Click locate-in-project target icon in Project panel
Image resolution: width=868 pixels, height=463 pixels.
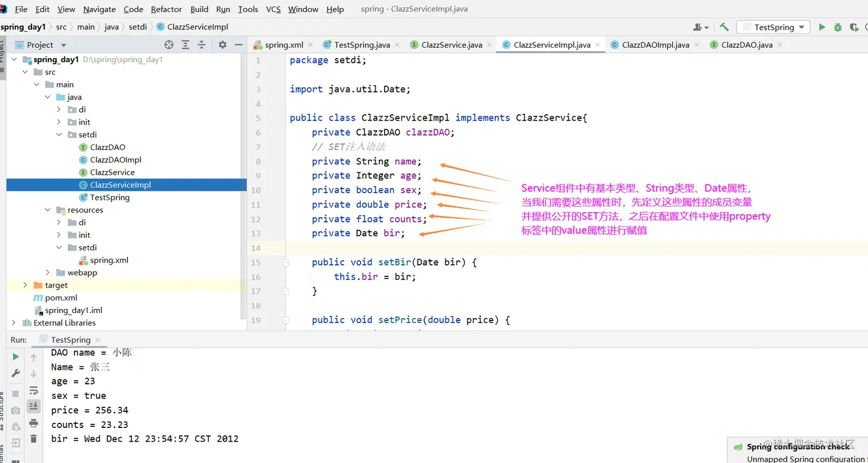coord(169,45)
